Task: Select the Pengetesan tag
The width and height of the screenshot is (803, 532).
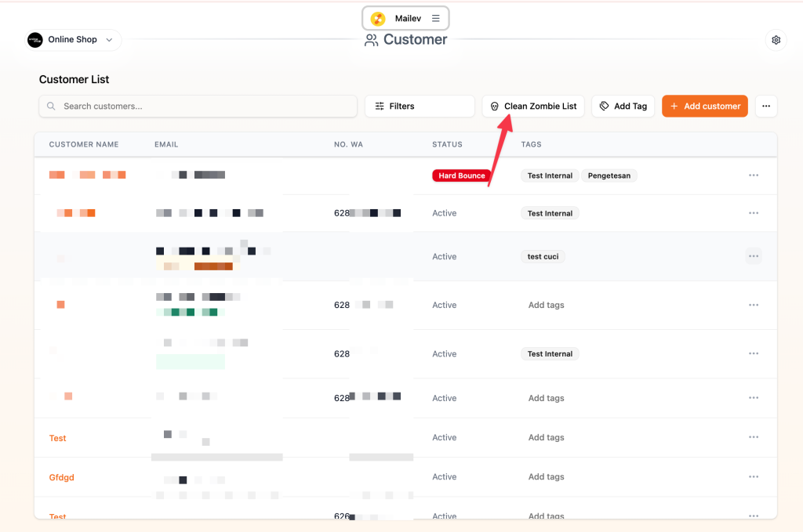Action: point(609,176)
